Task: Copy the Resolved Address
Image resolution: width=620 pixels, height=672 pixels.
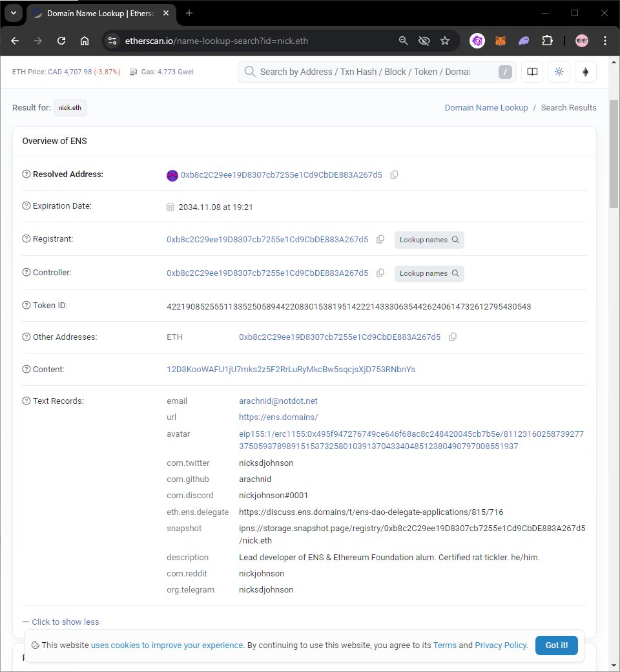Action: click(x=394, y=174)
